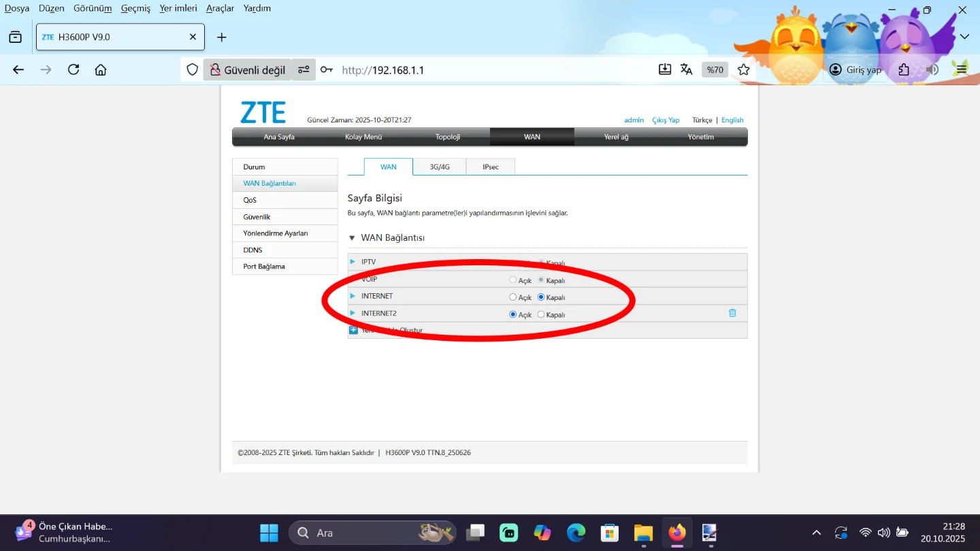Open Yönlendirme Ayarları in the sidebar
The height and width of the screenshot is (551, 980).
[285, 233]
